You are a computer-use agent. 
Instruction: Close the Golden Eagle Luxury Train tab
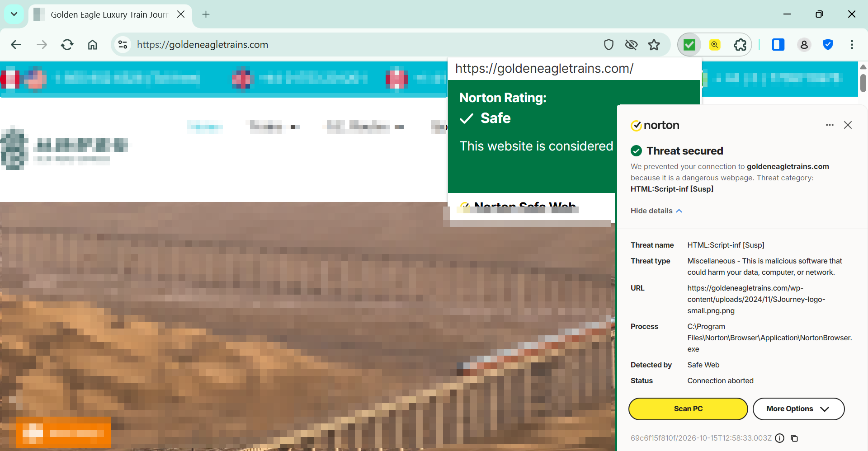point(181,14)
